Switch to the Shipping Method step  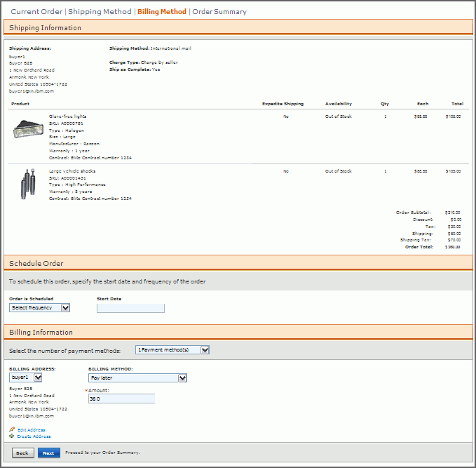pos(100,12)
